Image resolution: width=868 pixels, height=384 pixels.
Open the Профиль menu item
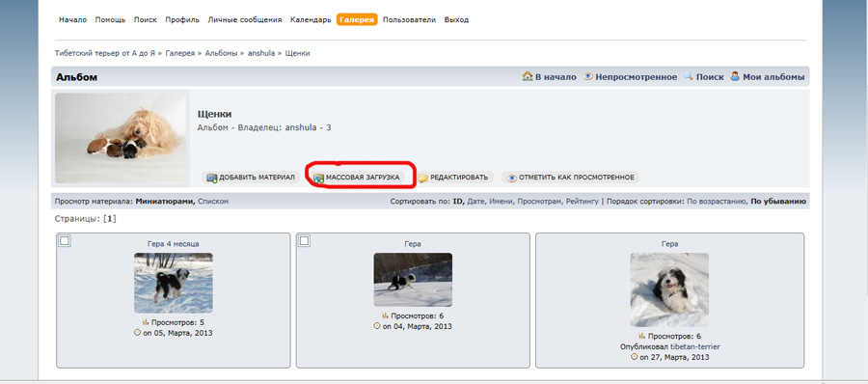coord(182,20)
